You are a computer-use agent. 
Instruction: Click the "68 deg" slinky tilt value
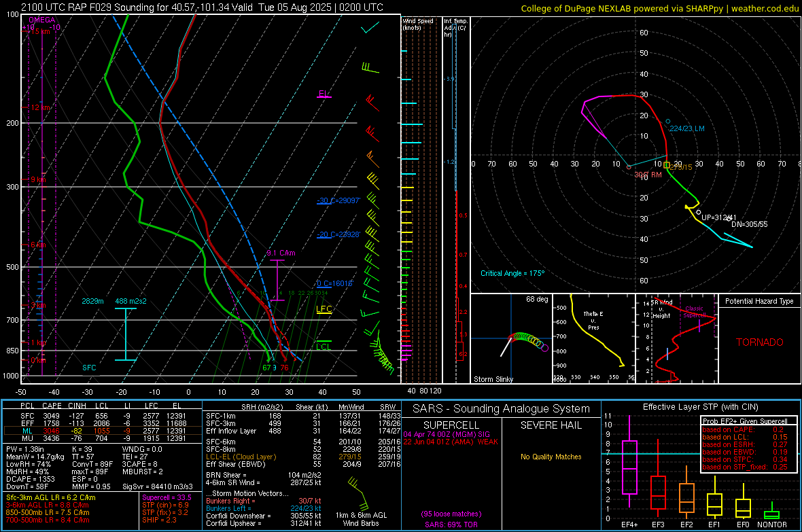pos(537,299)
